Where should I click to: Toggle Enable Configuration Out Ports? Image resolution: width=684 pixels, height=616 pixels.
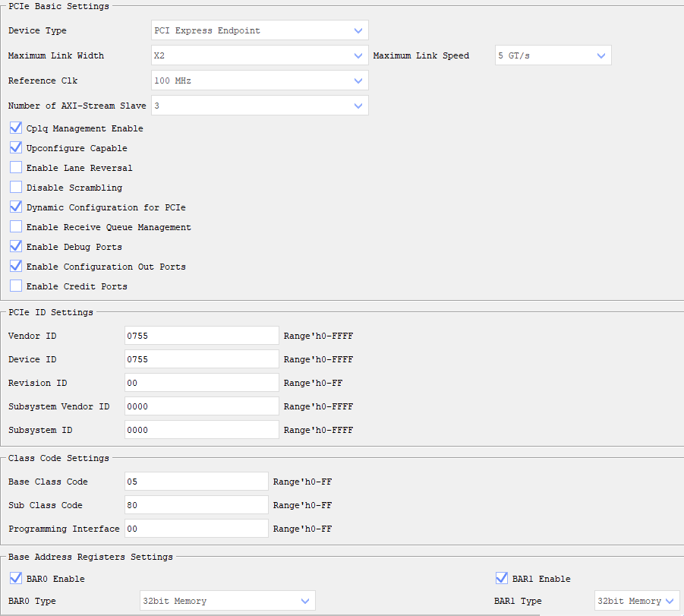(16, 267)
